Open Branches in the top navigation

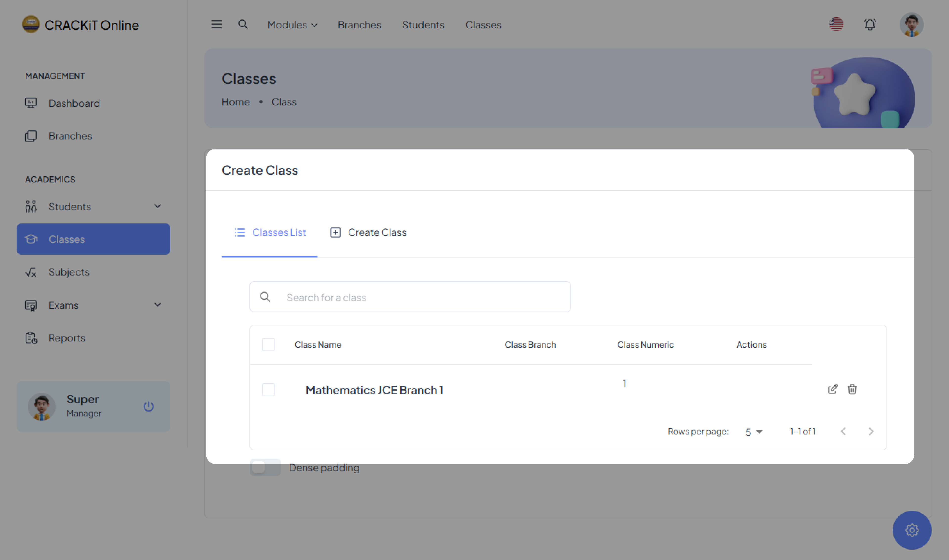[359, 25]
